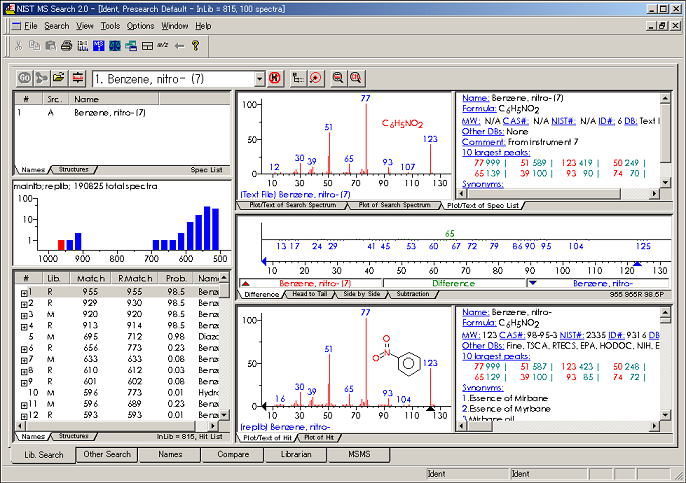686x483 pixels.
Task: Expand hit 1 in the hit list
Action: 24,293
